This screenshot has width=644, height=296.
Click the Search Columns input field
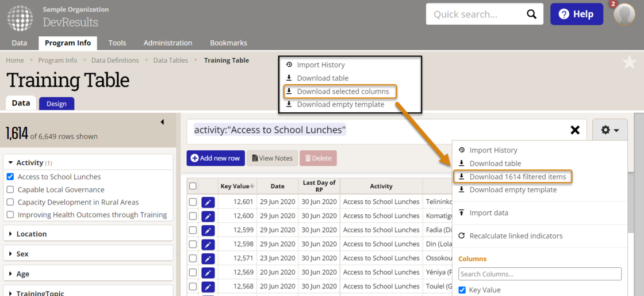click(540, 274)
